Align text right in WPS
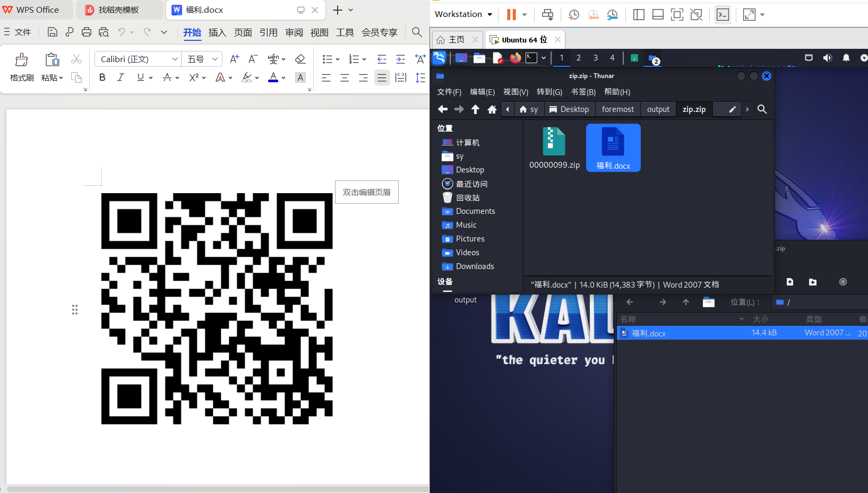This screenshot has height=493, width=868. [x=363, y=78]
